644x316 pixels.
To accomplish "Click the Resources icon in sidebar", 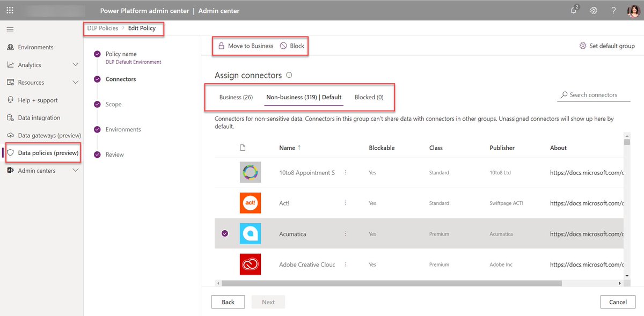I will 10,83.
